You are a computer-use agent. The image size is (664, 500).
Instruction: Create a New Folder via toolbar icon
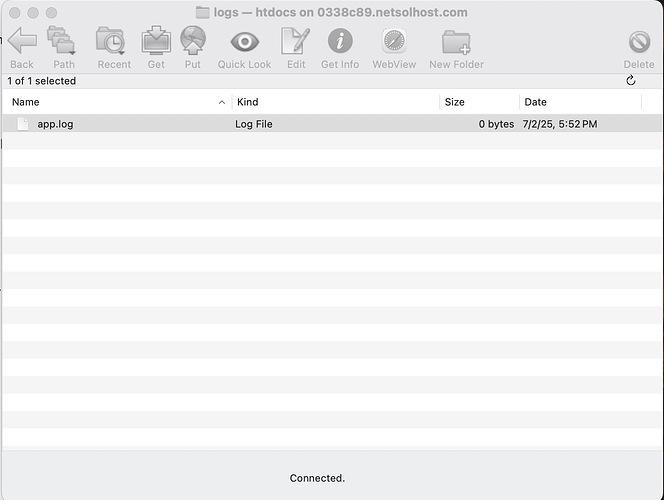pos(456,42)
